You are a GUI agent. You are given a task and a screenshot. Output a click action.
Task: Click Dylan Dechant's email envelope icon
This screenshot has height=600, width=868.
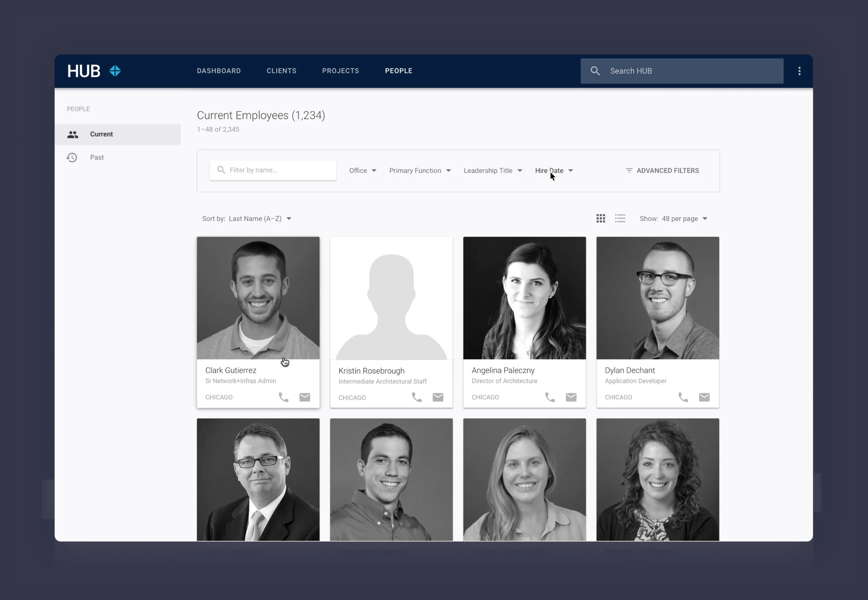704,397
